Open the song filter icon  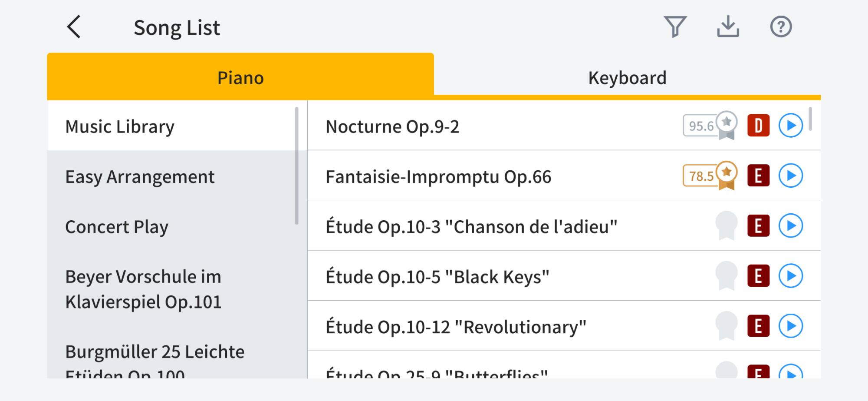[675, 27]
